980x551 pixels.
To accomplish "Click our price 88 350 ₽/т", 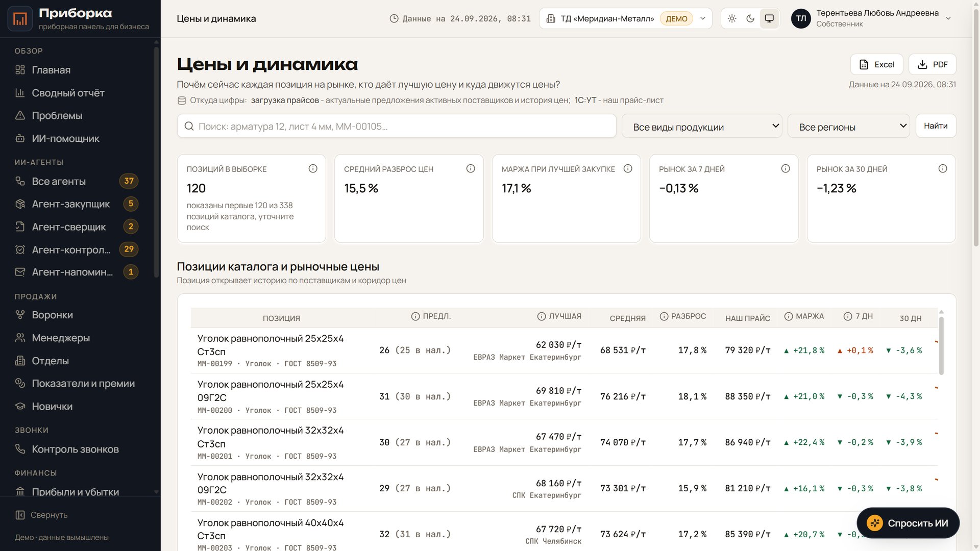I will click(748, 396).
